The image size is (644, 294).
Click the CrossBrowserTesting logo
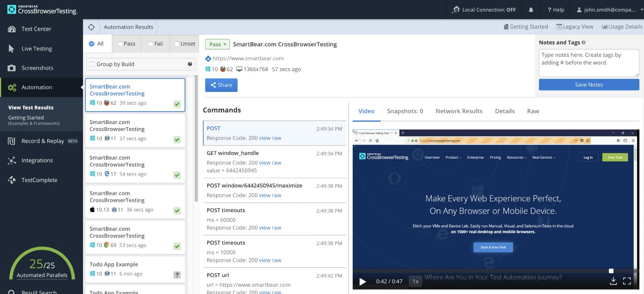[42, 10]
